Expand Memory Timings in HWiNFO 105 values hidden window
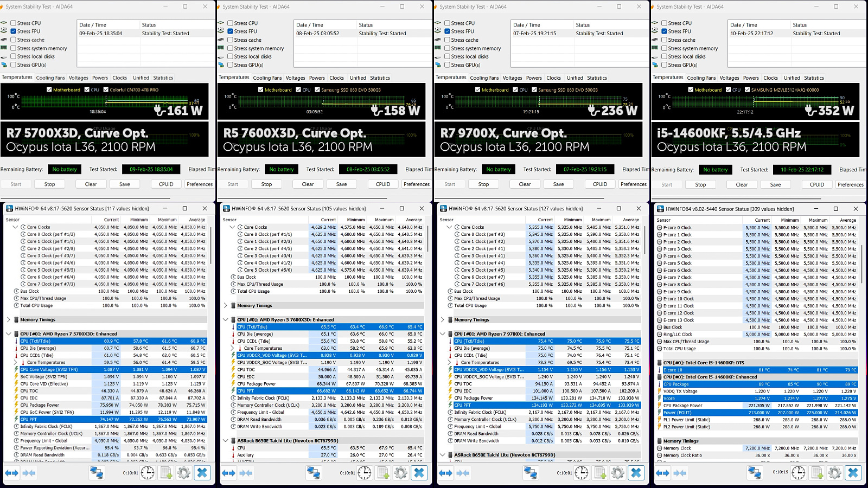Screen dimensions: 868x488 coord(225,306)
